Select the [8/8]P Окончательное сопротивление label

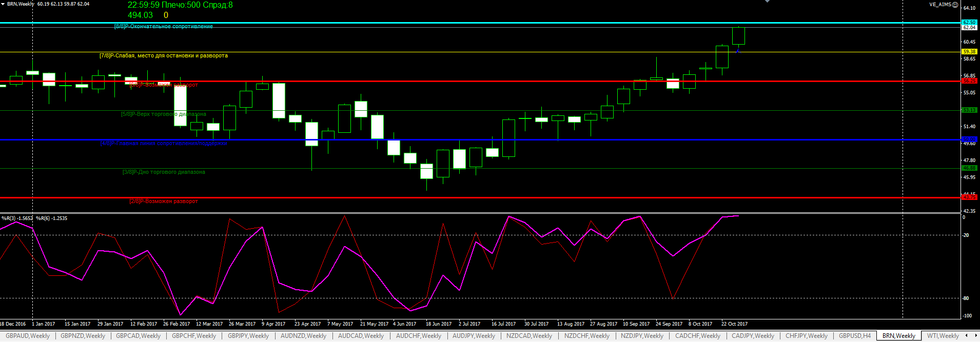pos(163,26)
